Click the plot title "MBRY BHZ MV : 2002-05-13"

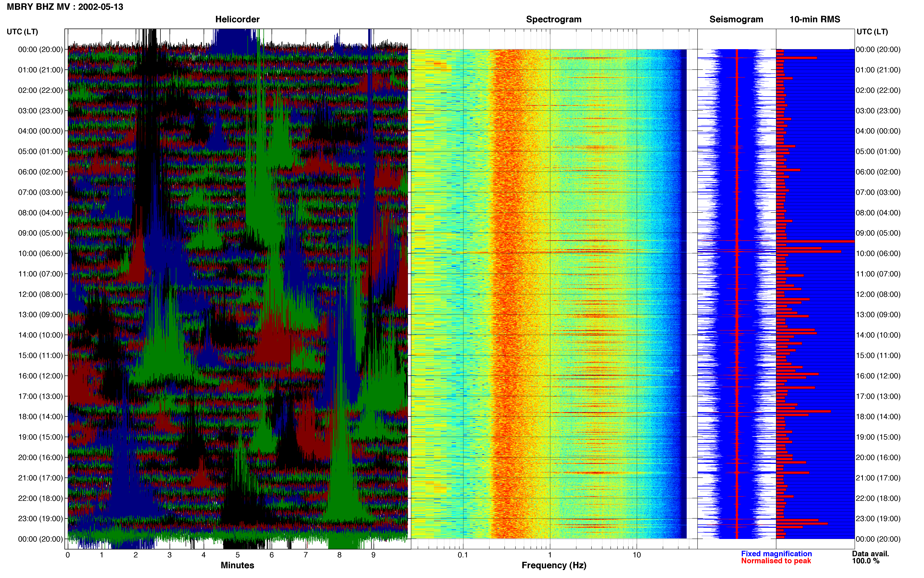65,7
